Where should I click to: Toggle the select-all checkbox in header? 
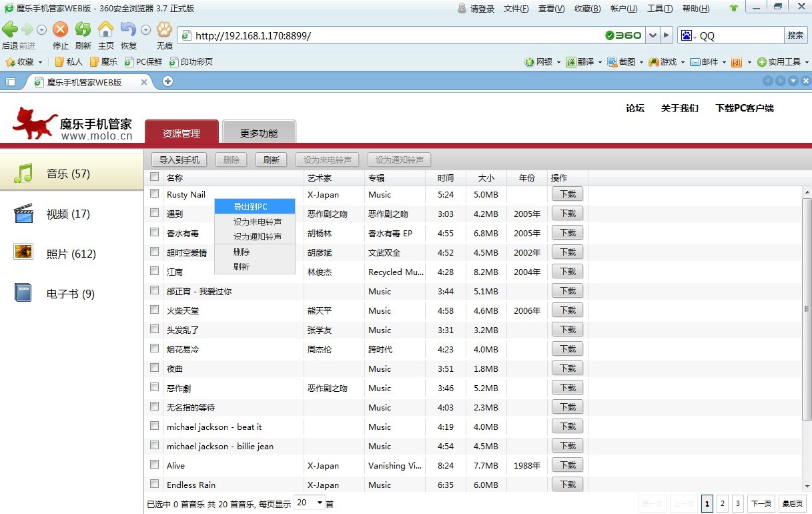pyautogui.click(x=155, y=177)
